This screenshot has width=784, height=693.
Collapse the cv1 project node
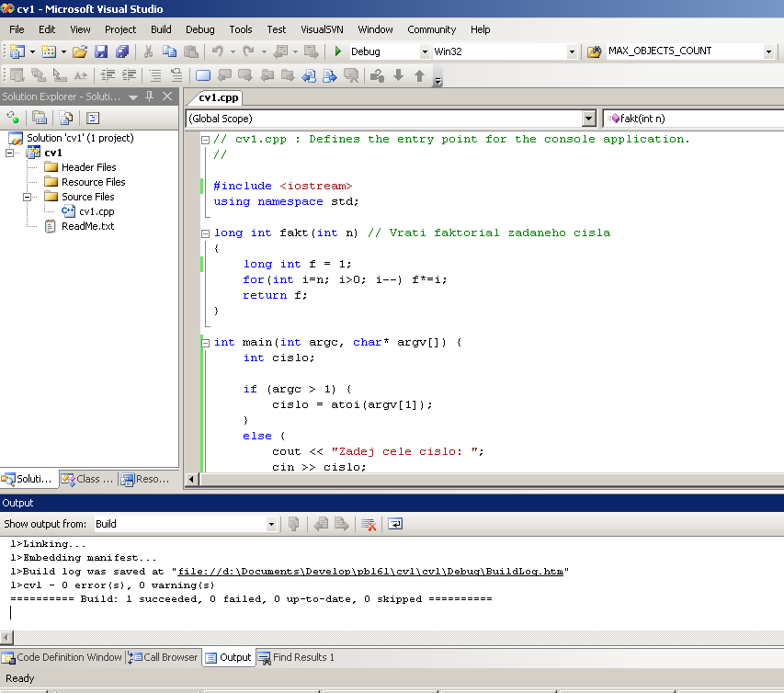[x=9, y=153]
